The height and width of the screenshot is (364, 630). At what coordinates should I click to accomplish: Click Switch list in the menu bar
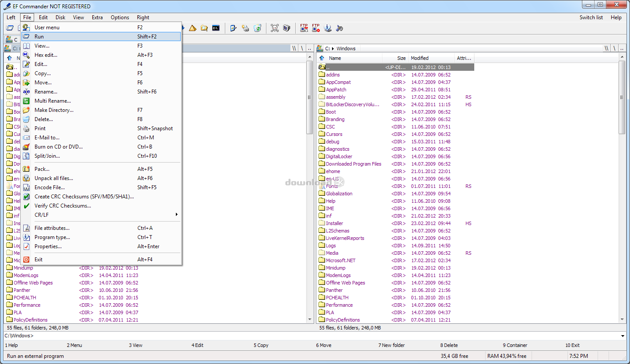tap(591, 17)
